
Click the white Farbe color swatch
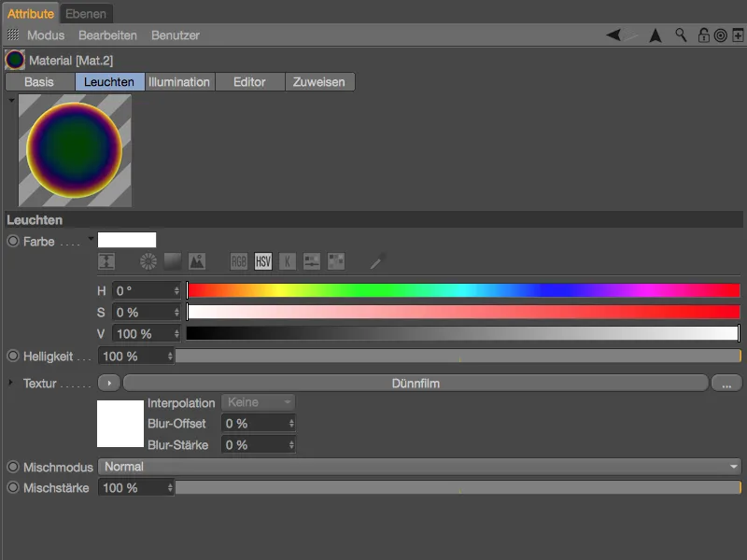(x=127, y=240)
